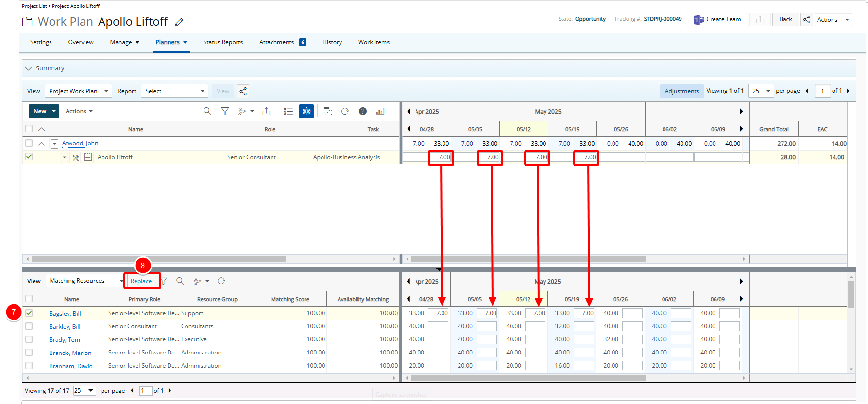
Task: Click the Project List breadcrumb link
Action: [34, 6]
